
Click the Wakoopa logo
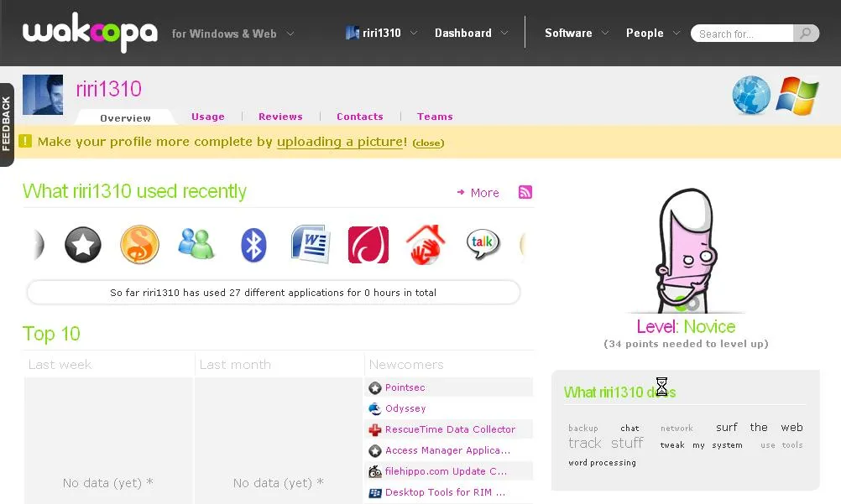click(x=90, y=34)
